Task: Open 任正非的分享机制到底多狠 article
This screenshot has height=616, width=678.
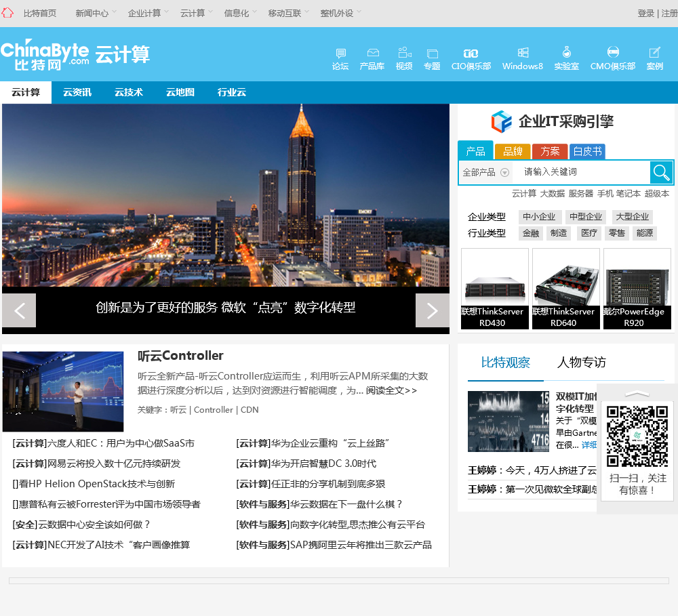Action: click(328, 484)
